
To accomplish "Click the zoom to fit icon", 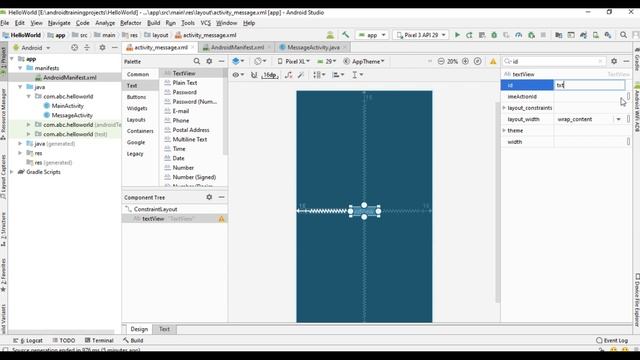I will 478,61.
